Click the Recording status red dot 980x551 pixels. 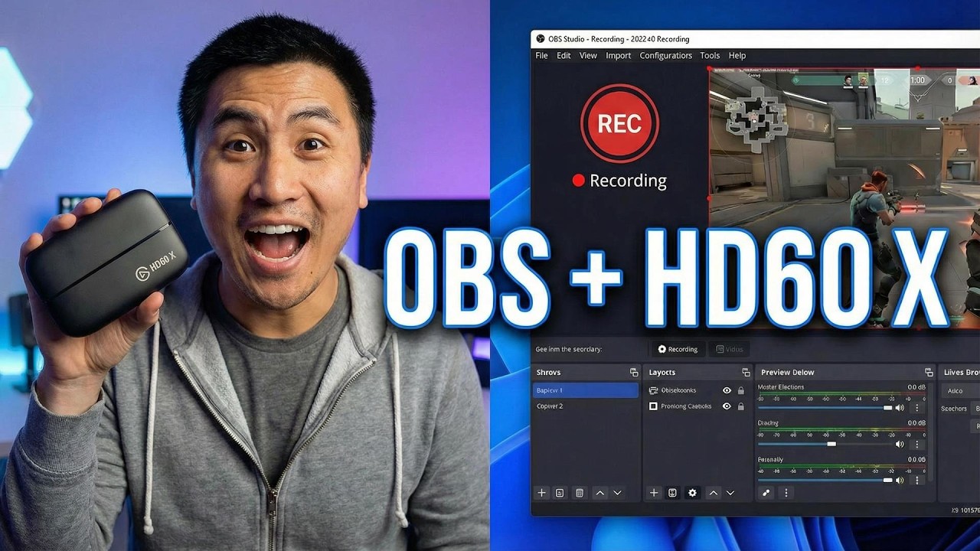[579, 181]
